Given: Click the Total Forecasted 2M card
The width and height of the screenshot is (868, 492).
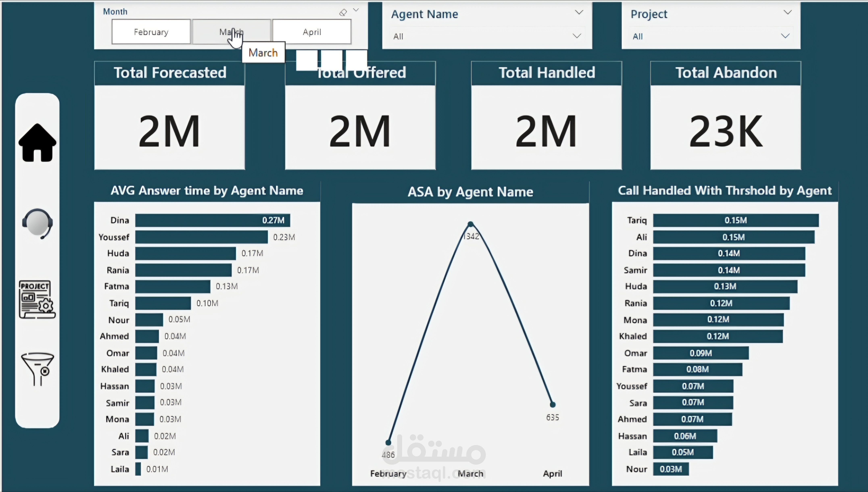Looking at the screenshot, I should click(169, 130).
